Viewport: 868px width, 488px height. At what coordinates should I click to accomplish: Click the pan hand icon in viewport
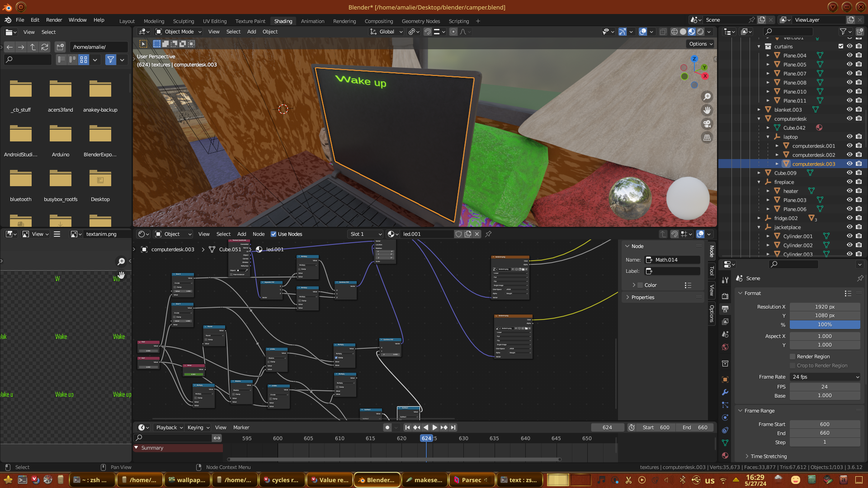pyautogui.click(x=707, y=110)
